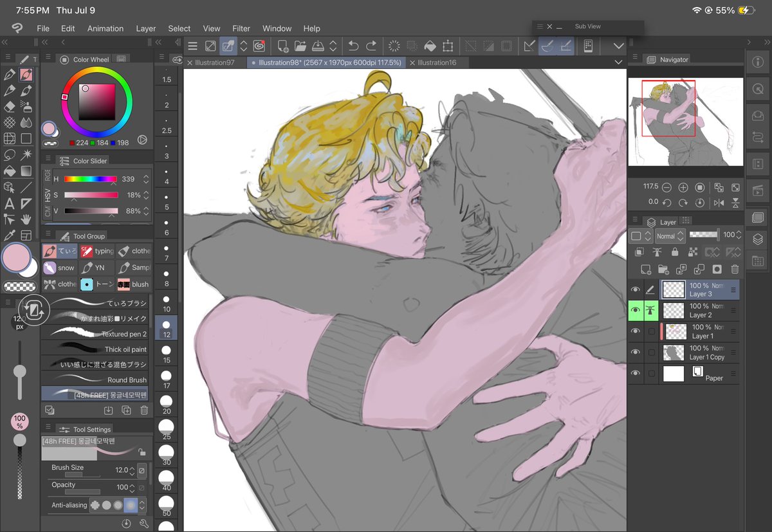The image size is (772, 532).
Task: Click the Hue slider bar
Action: coord(91,179)
